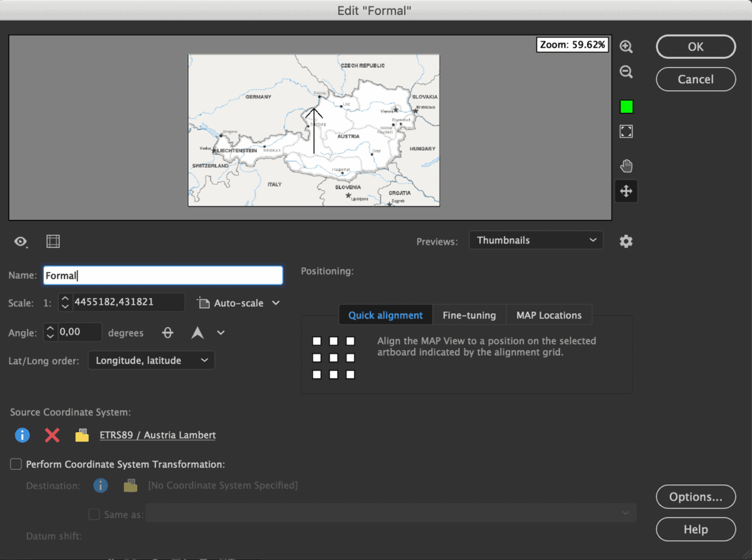This screenshot has width=752, height=560.
Task: Click the Cancel button
Action: pos(696,80)
